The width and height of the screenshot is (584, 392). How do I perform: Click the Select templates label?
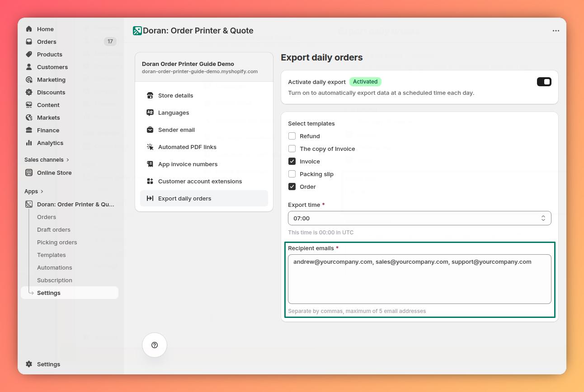[x=311, y=123]
